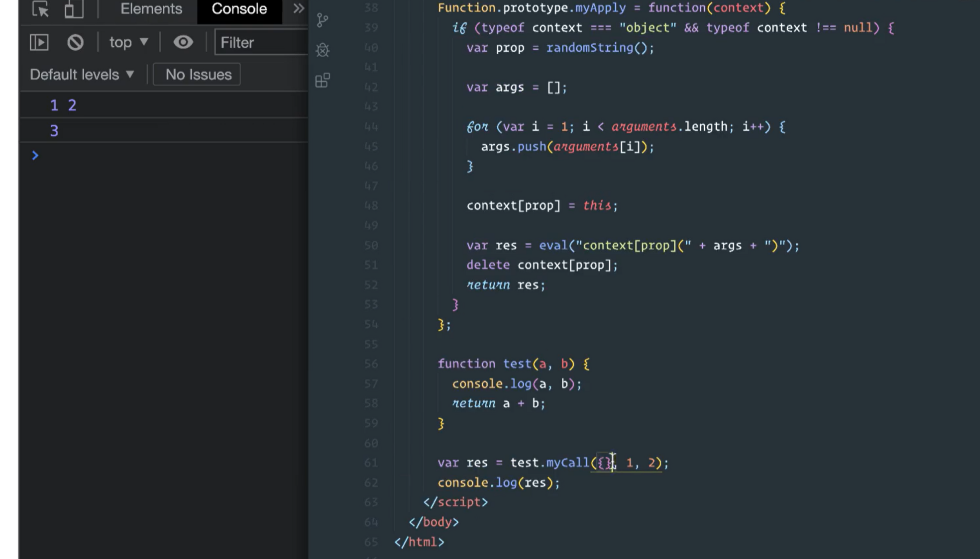
Task: Click line number 50 in the gutter
Action: pos(371,246)
